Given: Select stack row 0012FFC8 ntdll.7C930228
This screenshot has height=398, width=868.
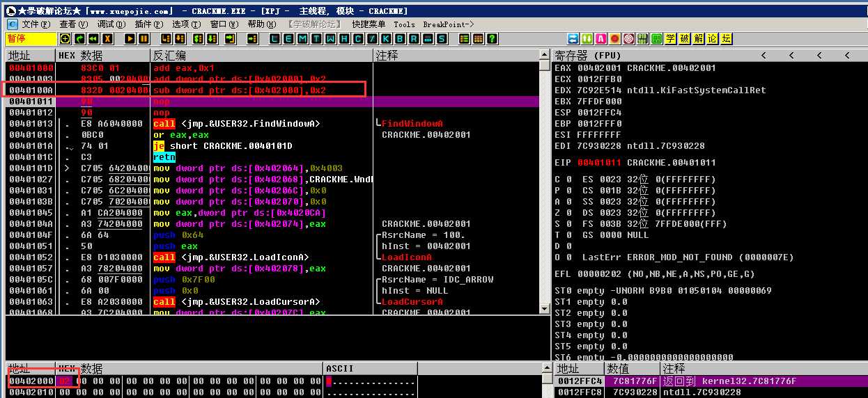Looking at the screenshot, I should 711,392.
